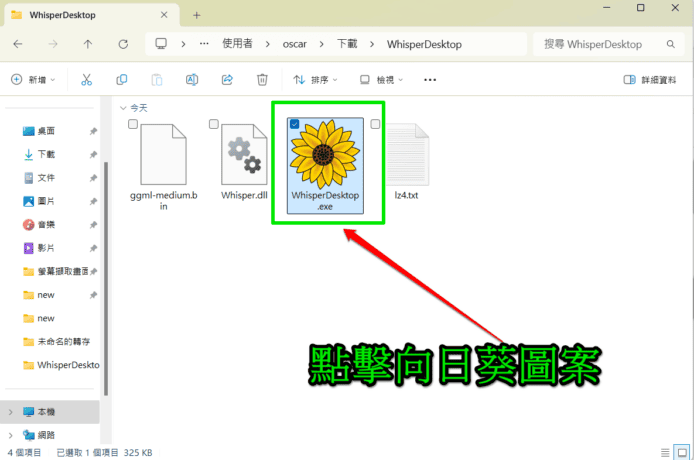Select 下載 in the sidebar
Screen dimensions: 694x460
pos(47,154)
